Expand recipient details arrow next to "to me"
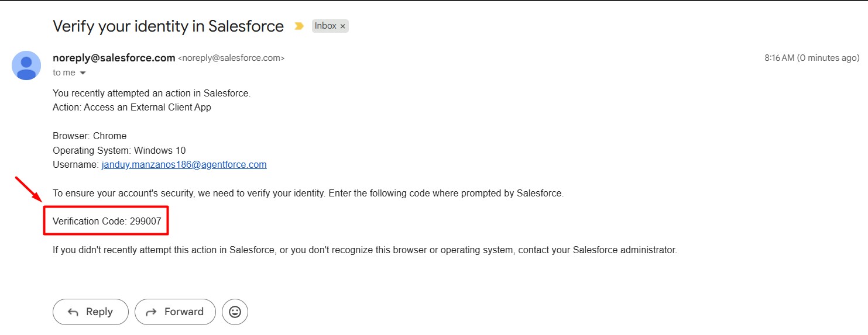 [x=83, y=73]
